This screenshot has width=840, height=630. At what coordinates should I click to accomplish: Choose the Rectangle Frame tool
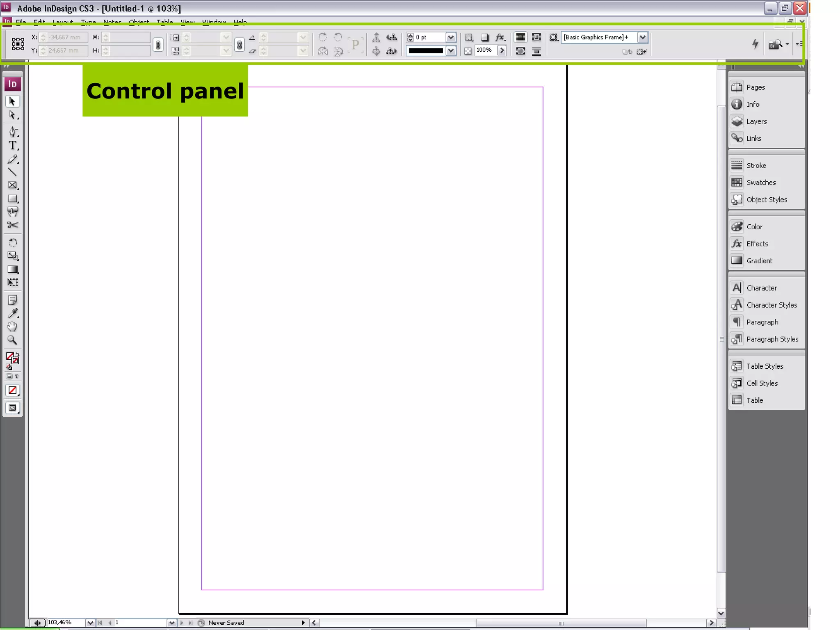point(13,185)
